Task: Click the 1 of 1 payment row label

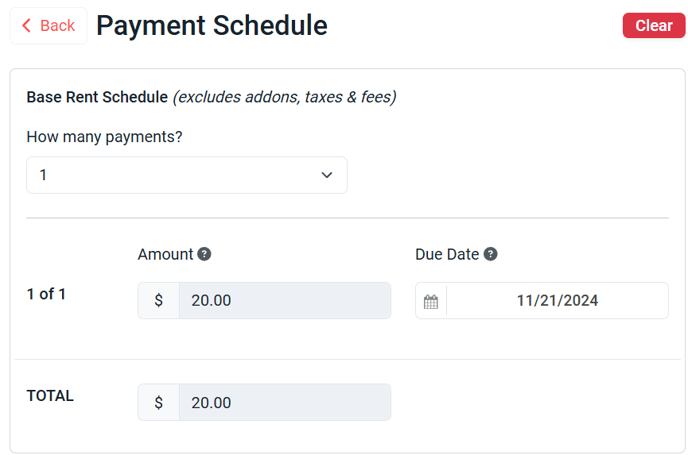Action: pyautogui.click(x=46, y=294)
